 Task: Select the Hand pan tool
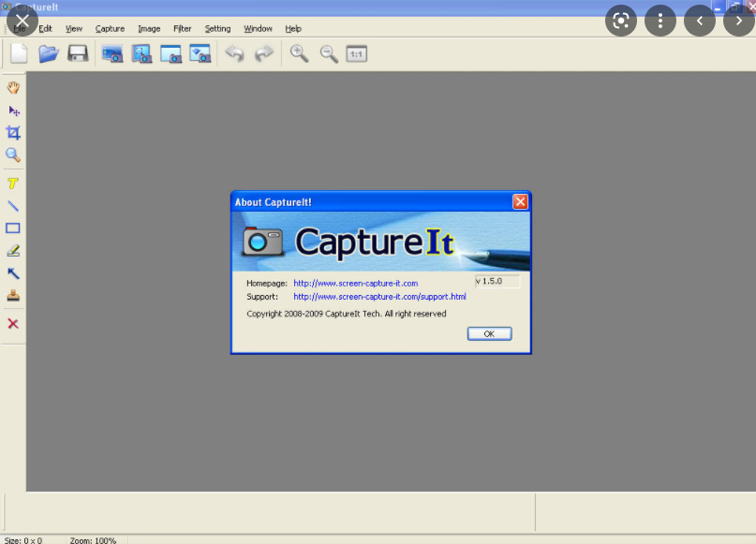coord(13,88)
